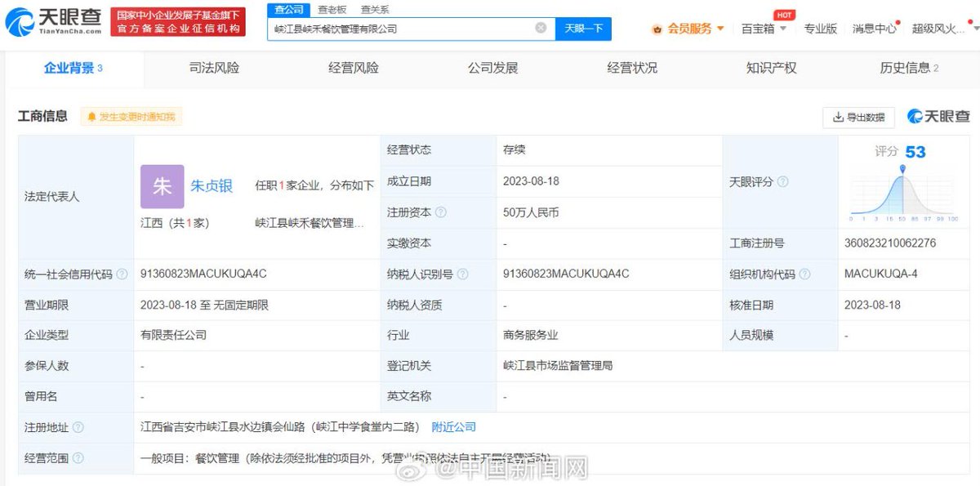Clear the search box with the X icon

point(541,28)
